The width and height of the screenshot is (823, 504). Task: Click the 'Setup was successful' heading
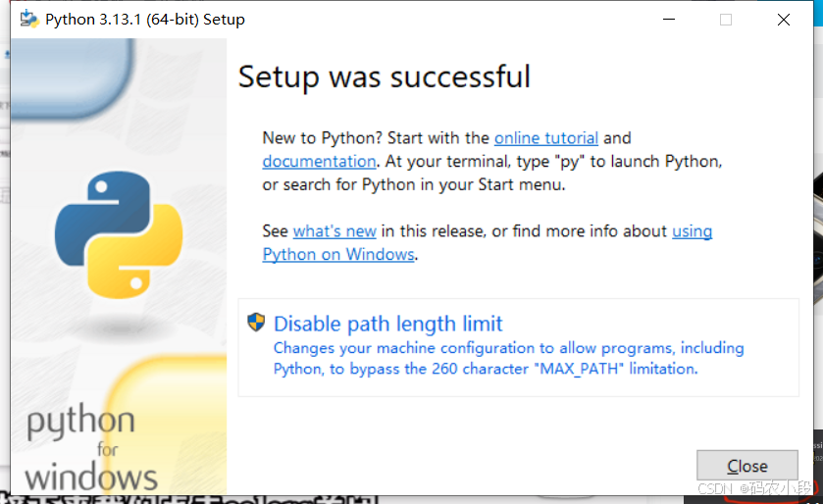385,76
